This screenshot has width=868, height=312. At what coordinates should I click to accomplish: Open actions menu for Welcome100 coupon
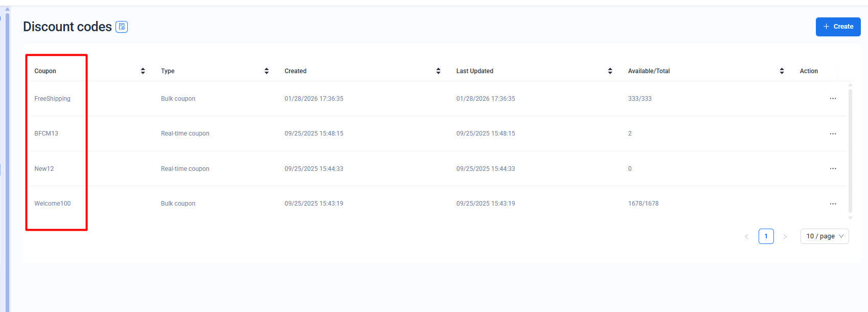(833, 204)
